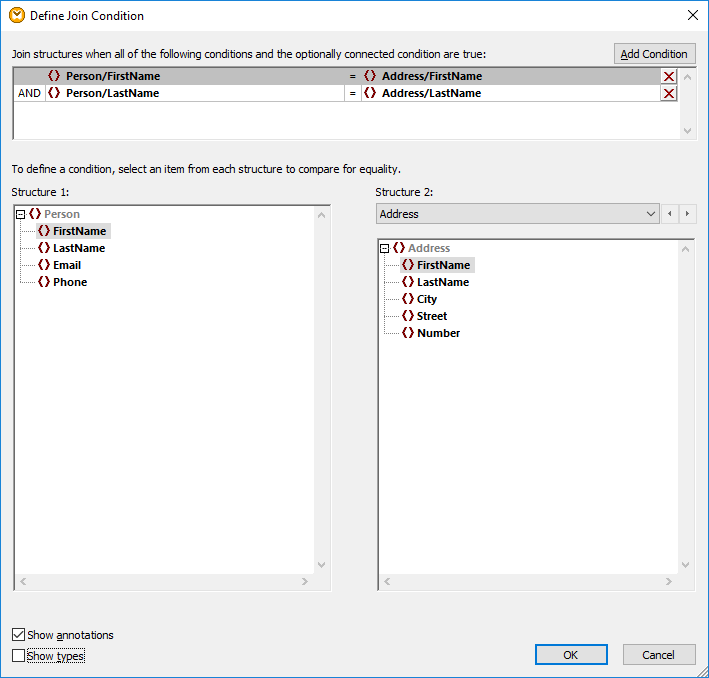Click Structure 2 scroll left arrow
The height and width of the screenshot is (678, 709).
click(387, 581)
